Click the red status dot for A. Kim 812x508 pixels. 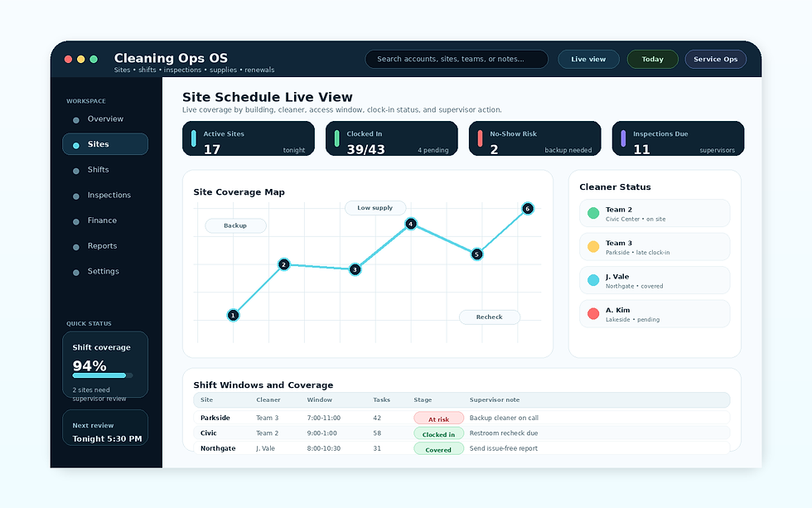coord(593,313)
